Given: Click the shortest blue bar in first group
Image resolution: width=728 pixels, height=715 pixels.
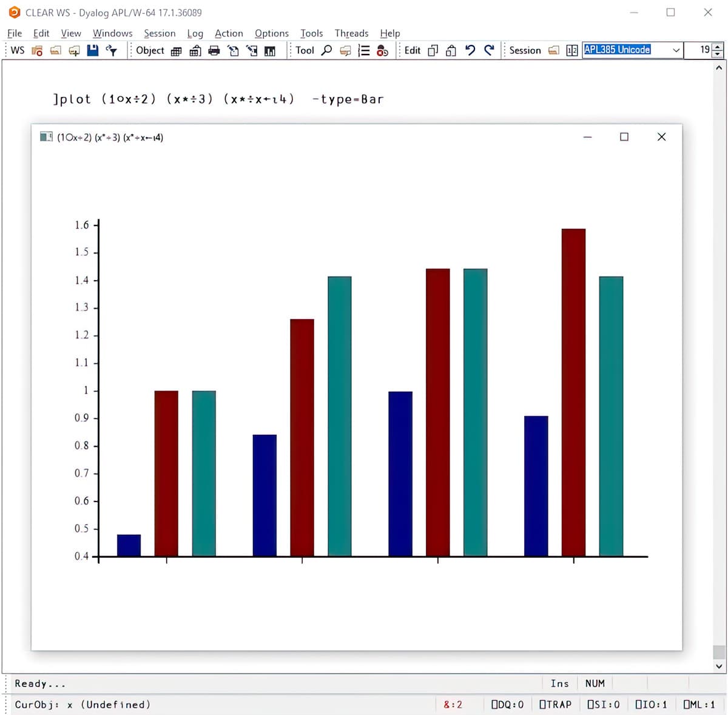Looking at the screenshot, I should click(x=129, y=545).
